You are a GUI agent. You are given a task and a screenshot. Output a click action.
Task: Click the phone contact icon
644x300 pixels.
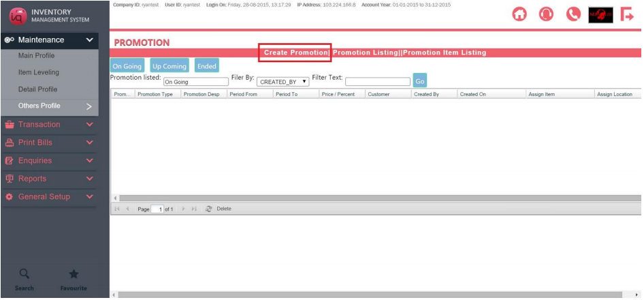pos(573,14)
